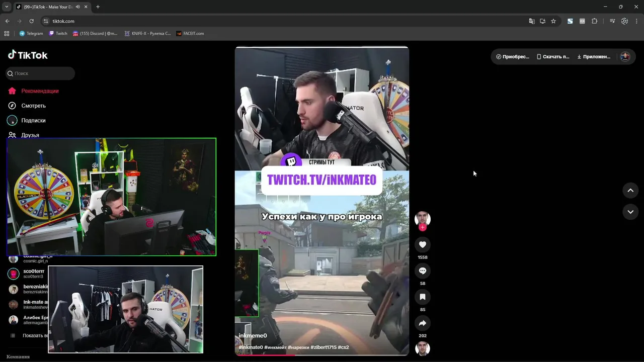This screenshot has width=644, height=362.
Task: Close the TikTok browser tab
Action: point(87,7)
